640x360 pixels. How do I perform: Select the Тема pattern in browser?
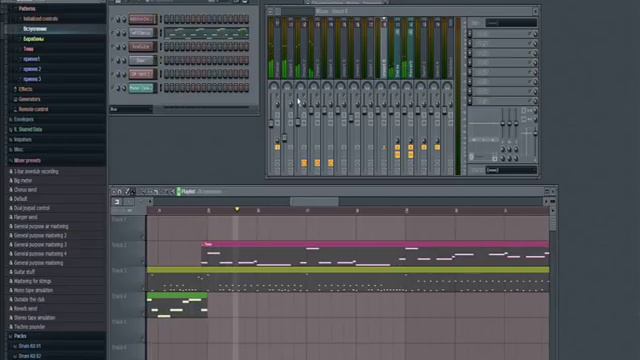point(28,49)
